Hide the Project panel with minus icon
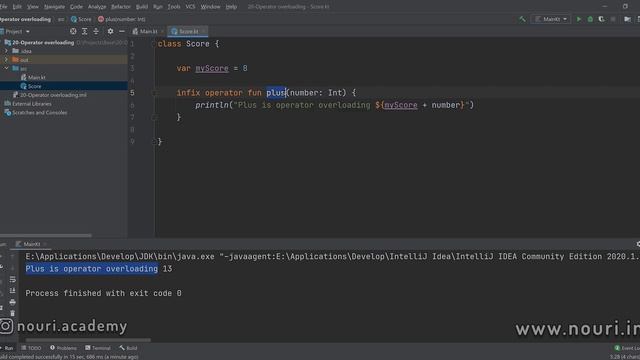Image resolution: width=640 pixels, height=360 pixels. 122,31
